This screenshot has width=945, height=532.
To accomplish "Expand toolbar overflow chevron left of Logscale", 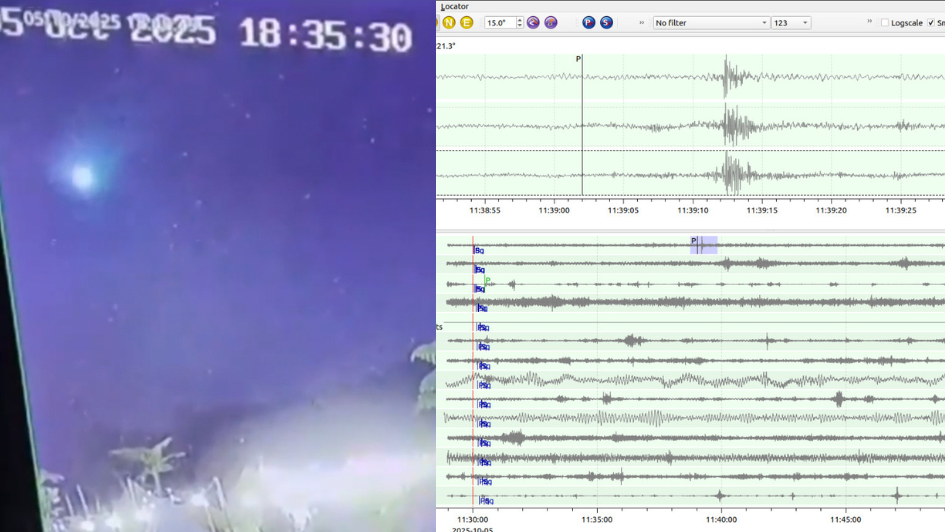I will (869, 21).
